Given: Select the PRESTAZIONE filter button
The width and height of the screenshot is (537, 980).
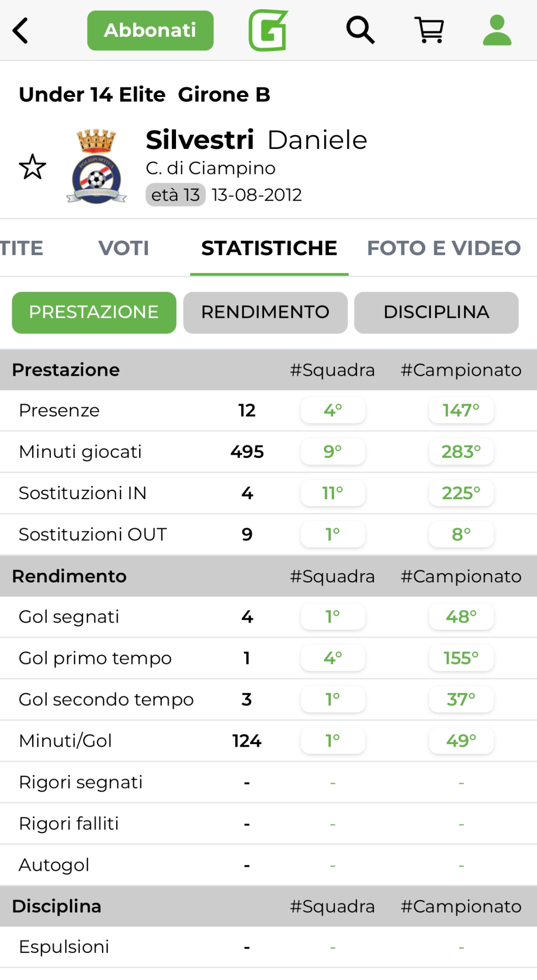Looking at the screenshot, I should tap(94, 312).
